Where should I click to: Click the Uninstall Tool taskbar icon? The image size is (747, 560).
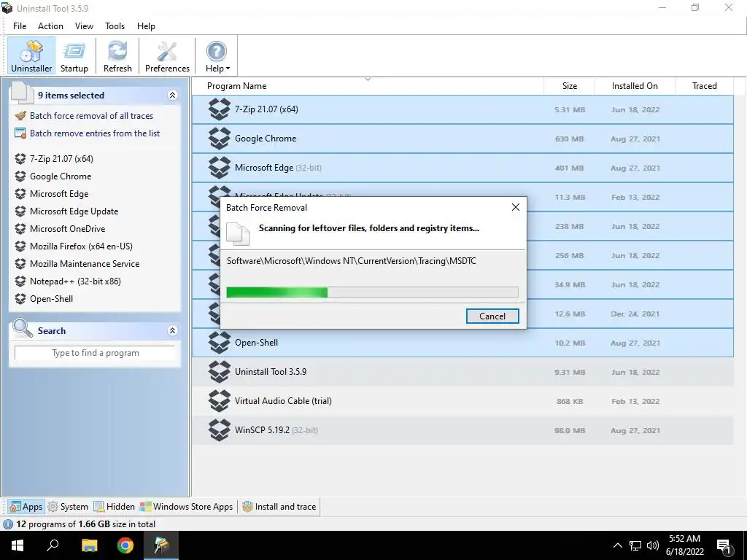(x=161, y=545)
